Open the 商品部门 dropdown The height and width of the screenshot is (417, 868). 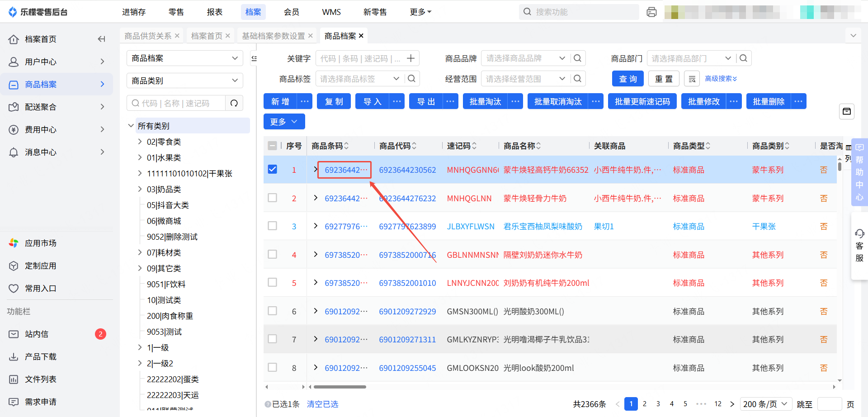coord(691,58)
